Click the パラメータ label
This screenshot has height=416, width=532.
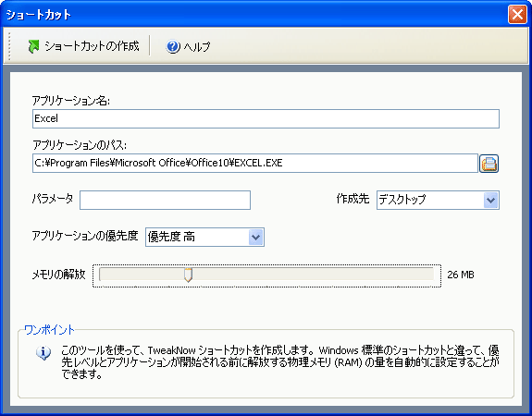point(53,199)
